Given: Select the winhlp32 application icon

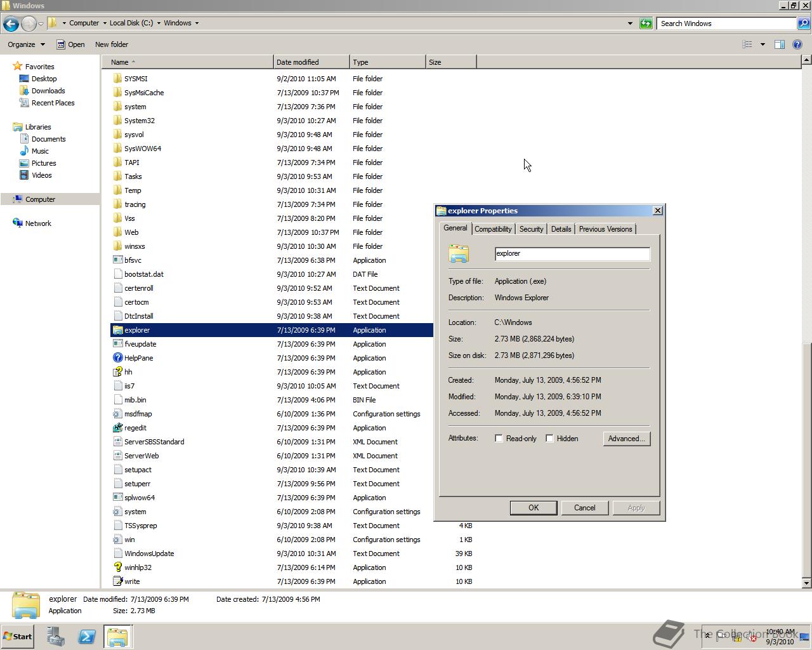Looking at the screenshot, I should click(117, 567).
